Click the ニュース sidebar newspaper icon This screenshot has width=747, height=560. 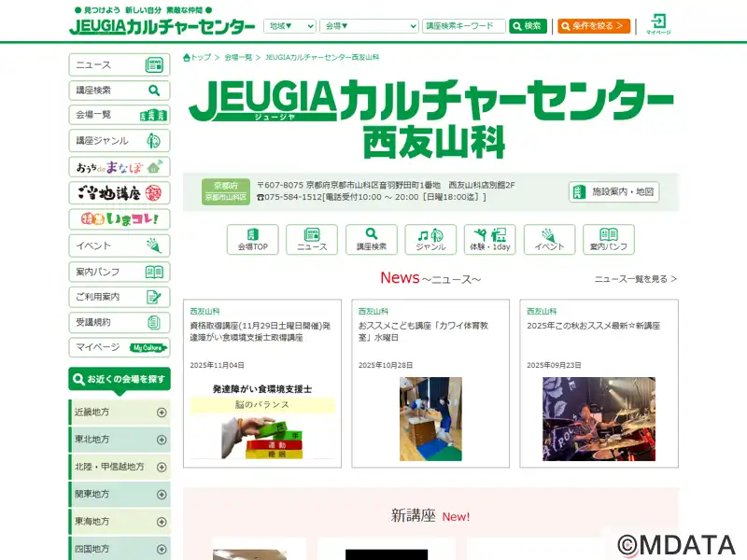[x=154, y=64]
